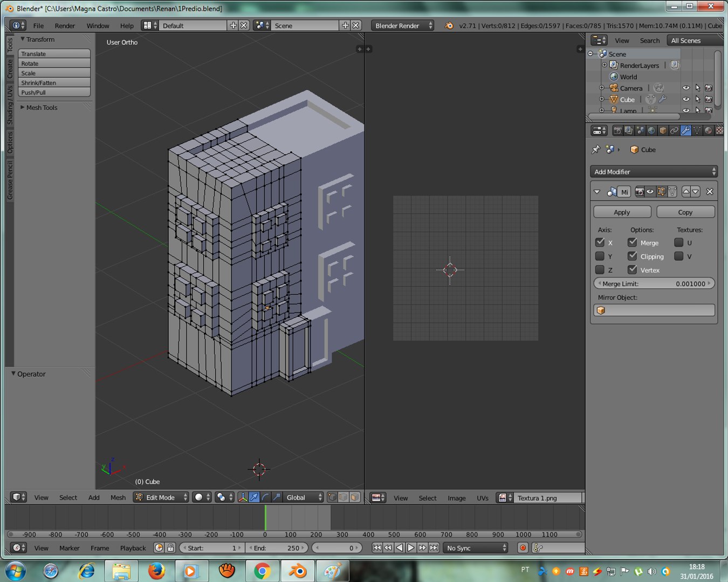The width and height of the screenshot is (728, 582).
Task: Open the Window menu
Action: pos(98,25)
